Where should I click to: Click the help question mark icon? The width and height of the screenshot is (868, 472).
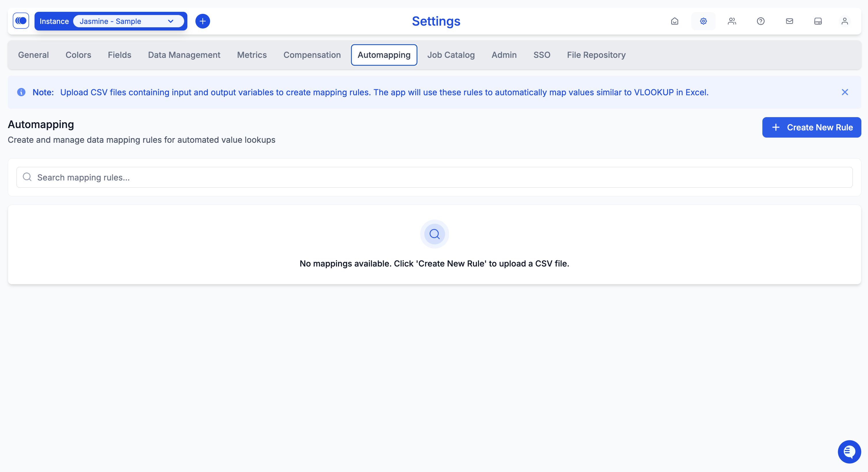761,21
